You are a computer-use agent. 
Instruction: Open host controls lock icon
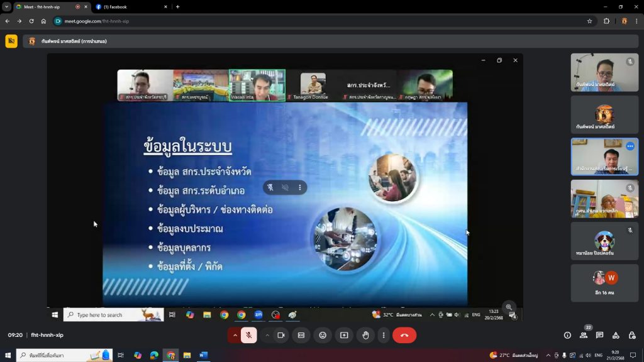coord(632,336)
